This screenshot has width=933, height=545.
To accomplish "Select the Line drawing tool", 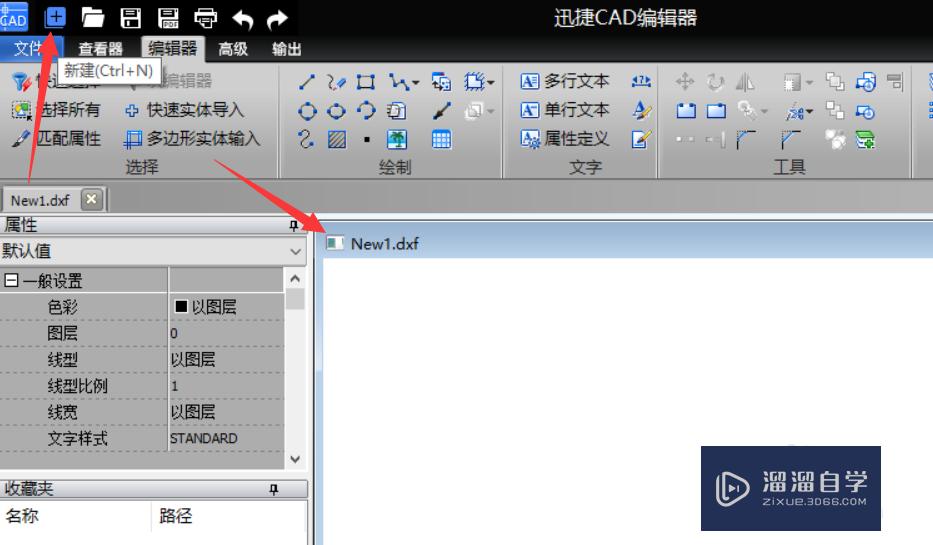I will (x=306, y=82).
